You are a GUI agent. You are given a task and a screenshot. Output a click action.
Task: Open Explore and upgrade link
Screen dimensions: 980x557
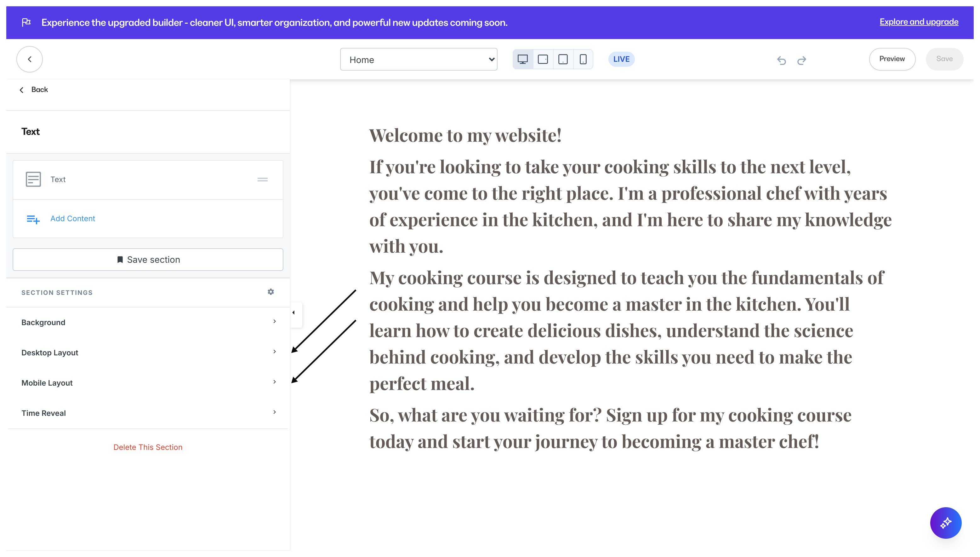point(919,22)
